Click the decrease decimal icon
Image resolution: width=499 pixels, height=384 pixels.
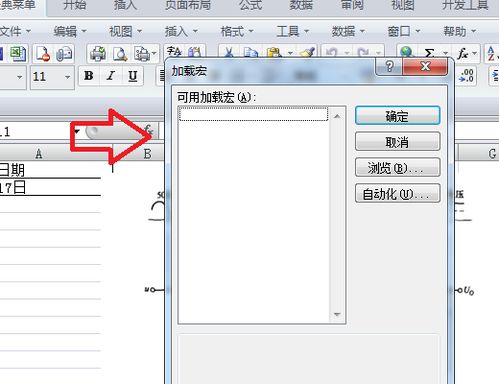point(466,75)
